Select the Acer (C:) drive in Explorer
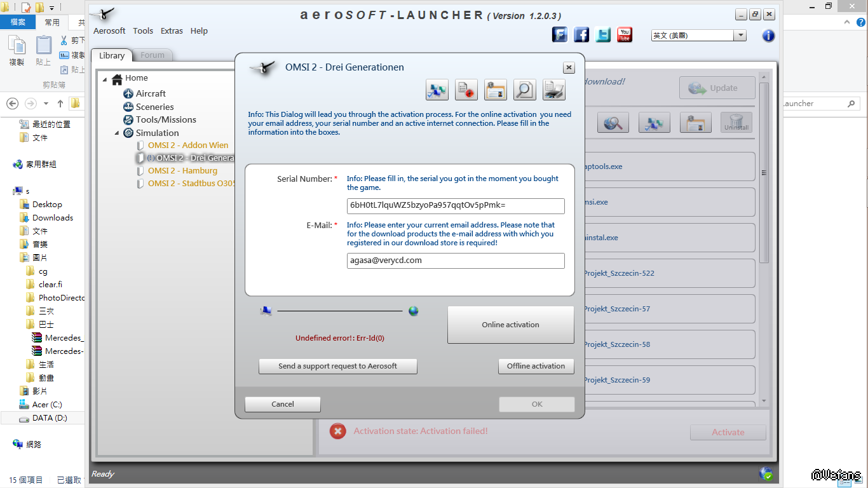 (x=47, y=404)
